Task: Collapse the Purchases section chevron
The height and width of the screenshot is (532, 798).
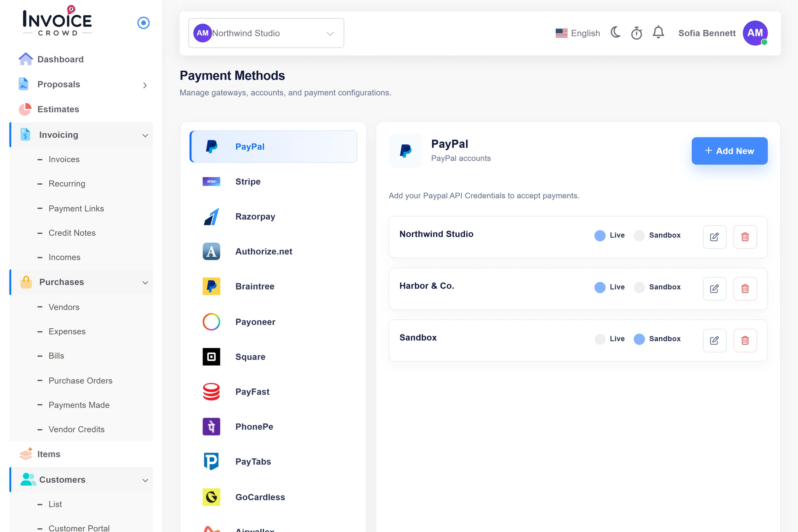Action: click(145, 282)
